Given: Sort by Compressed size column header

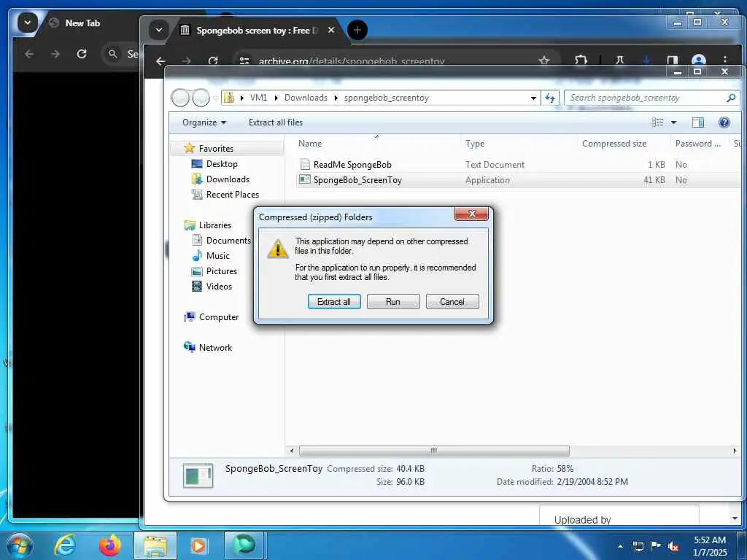Looking at the screenshot, I should 614,144.
